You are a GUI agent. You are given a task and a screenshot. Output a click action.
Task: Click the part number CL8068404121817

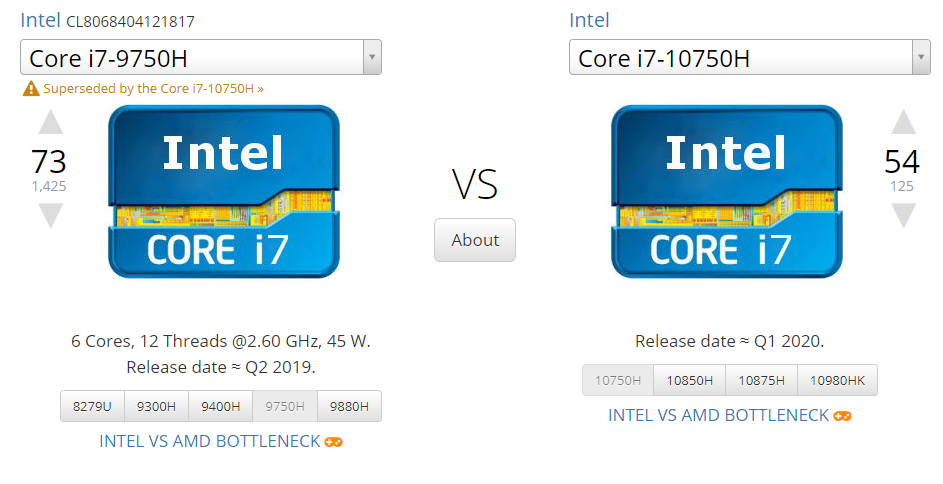pyautogui.click(x=131, y=22)
